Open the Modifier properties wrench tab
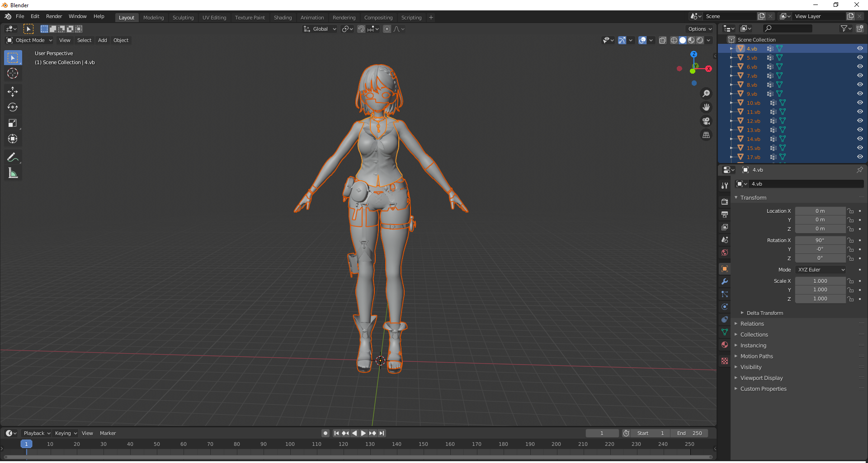868x463 pixels. pyautogui.click(x=725, y=281)
